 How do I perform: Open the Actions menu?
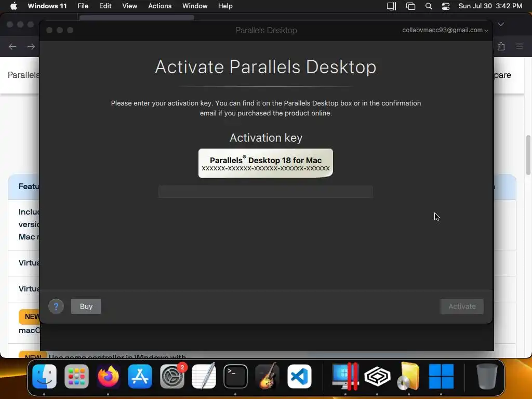click(x=160, y=6)
